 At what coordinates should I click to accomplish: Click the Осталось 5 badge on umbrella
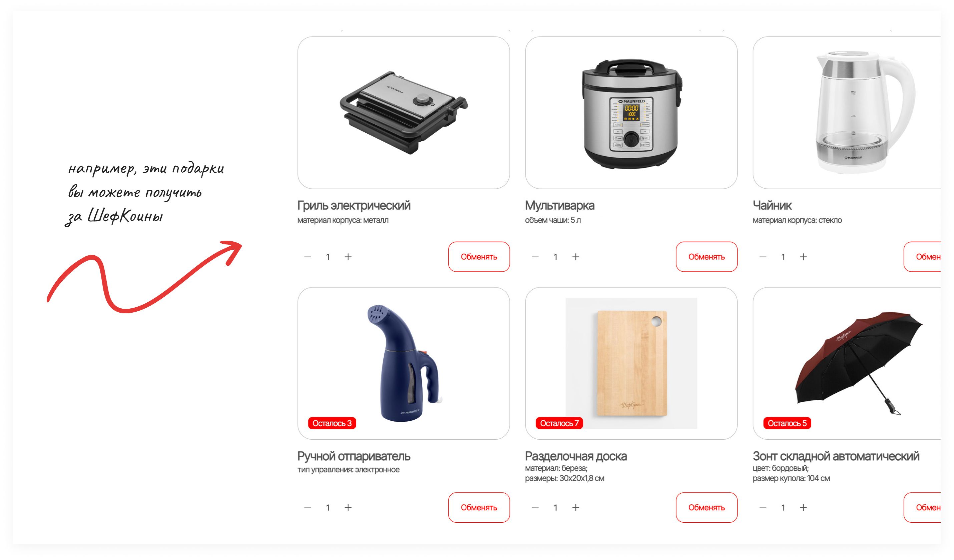pos(787,423)
